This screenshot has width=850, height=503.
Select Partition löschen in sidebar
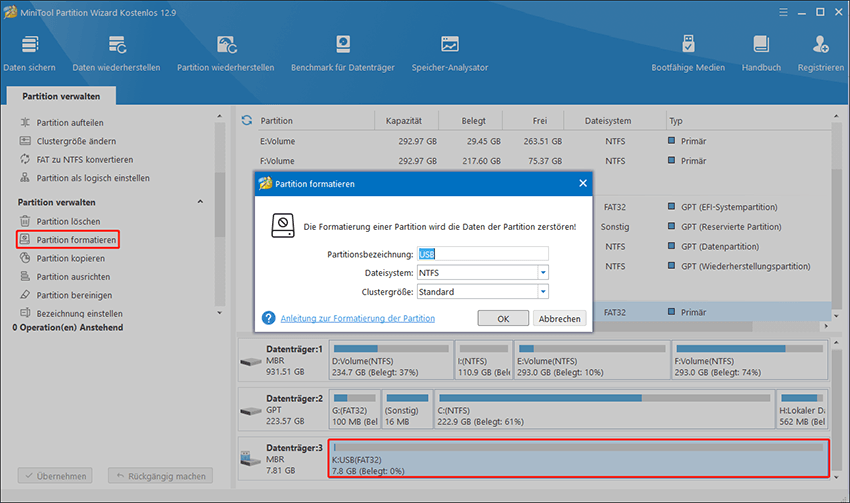(x=68, y=221)
